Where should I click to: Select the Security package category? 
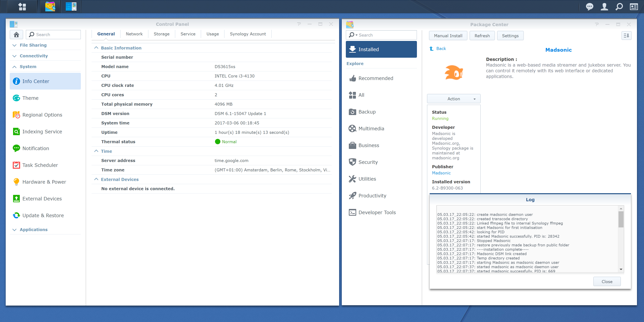point(368,162)
